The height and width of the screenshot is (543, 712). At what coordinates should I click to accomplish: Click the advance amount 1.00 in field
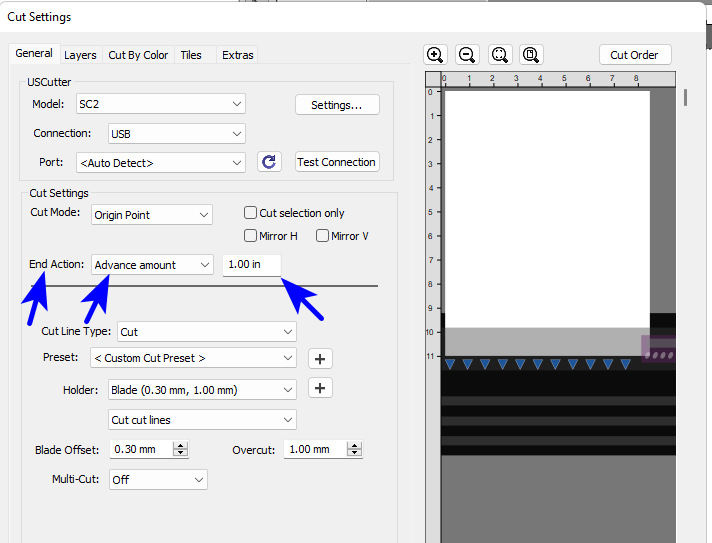point(252,265)
